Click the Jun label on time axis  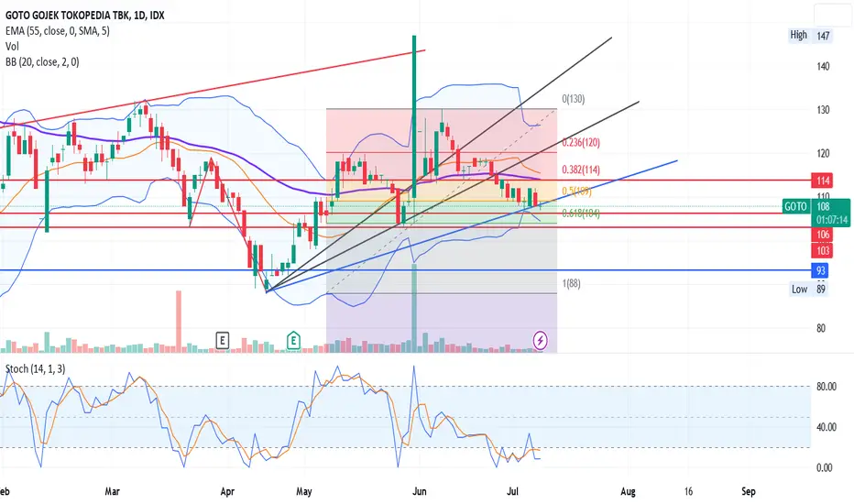(x=420, y=491)
